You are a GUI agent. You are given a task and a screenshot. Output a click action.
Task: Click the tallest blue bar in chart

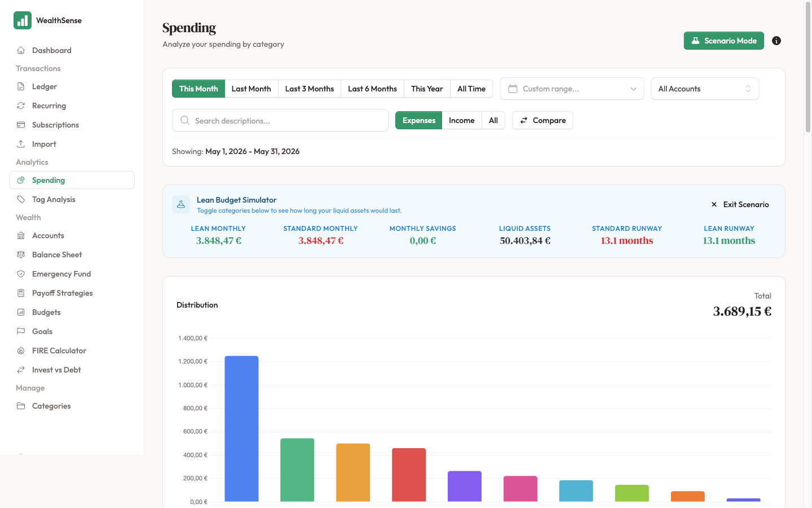(x=241, y=429)
